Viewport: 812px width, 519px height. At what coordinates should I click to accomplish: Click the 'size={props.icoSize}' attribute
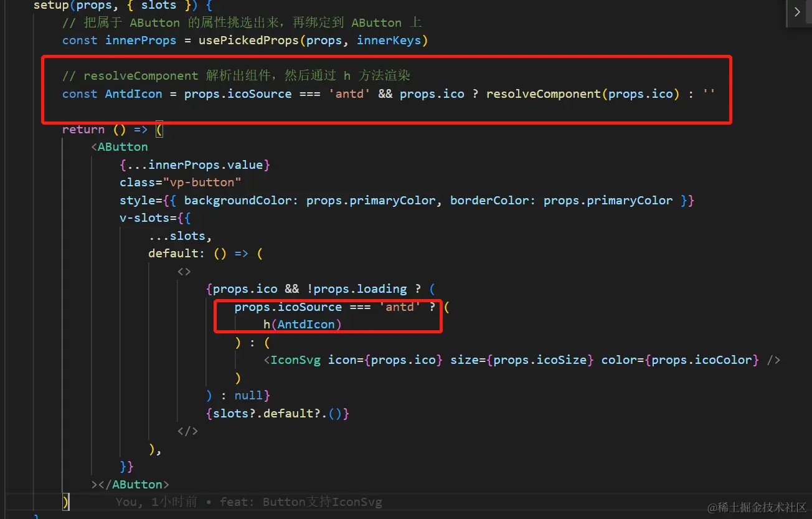coord(521,360)
